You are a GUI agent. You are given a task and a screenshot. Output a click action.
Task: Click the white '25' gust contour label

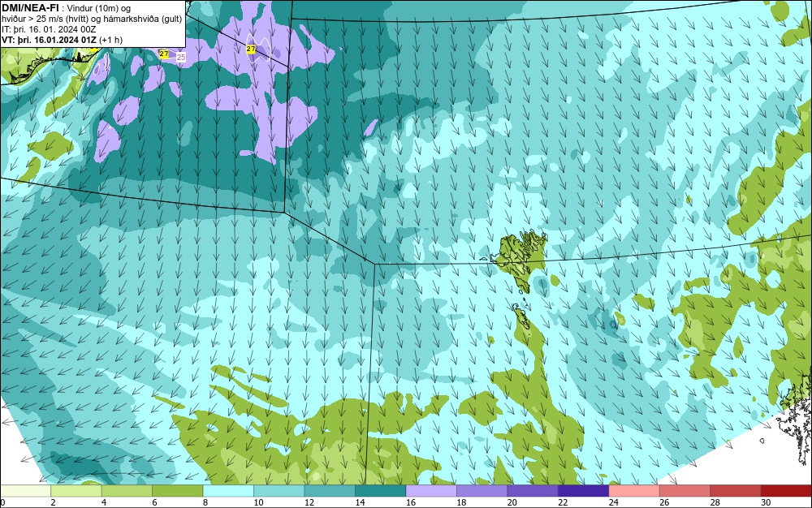tap(181, 58)
